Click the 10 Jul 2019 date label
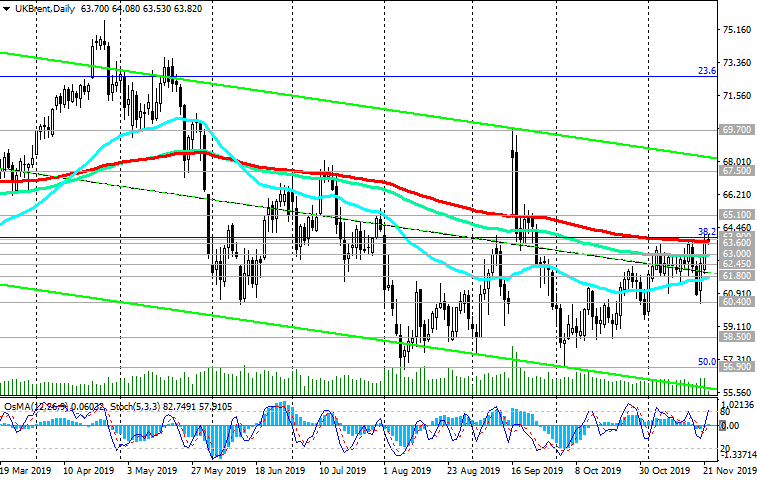This screenshot has width=757, height=480. [342, 470]
